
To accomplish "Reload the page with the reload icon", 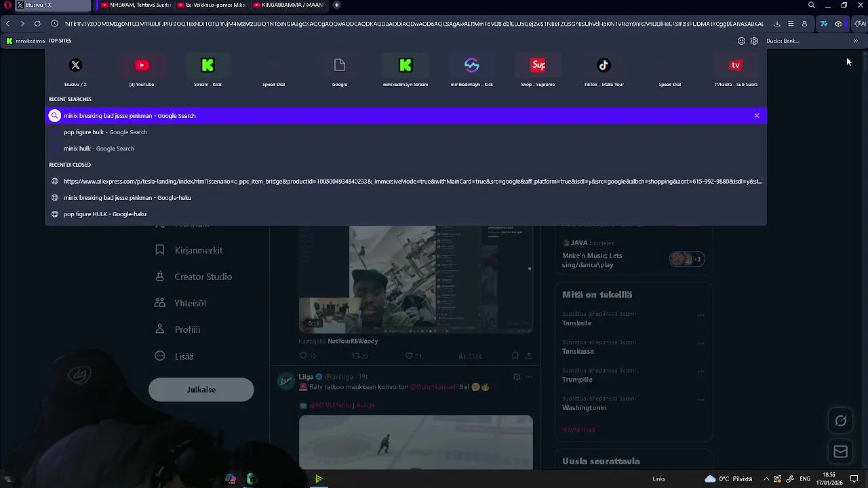I will click(37, 24).
